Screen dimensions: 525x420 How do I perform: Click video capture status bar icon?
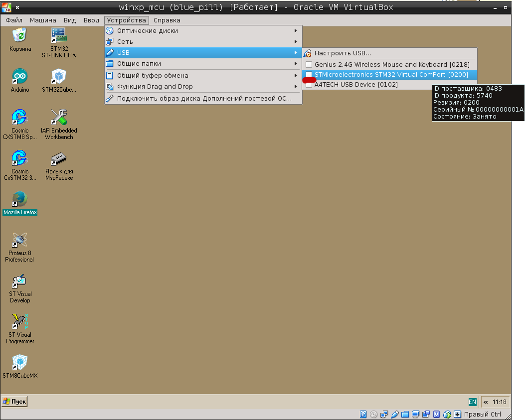(426, 415)
